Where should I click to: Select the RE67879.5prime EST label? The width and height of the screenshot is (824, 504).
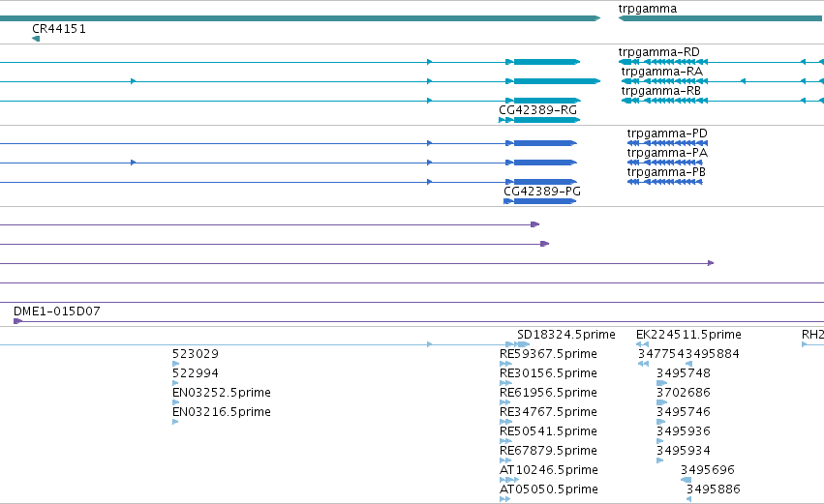point(548,451)
